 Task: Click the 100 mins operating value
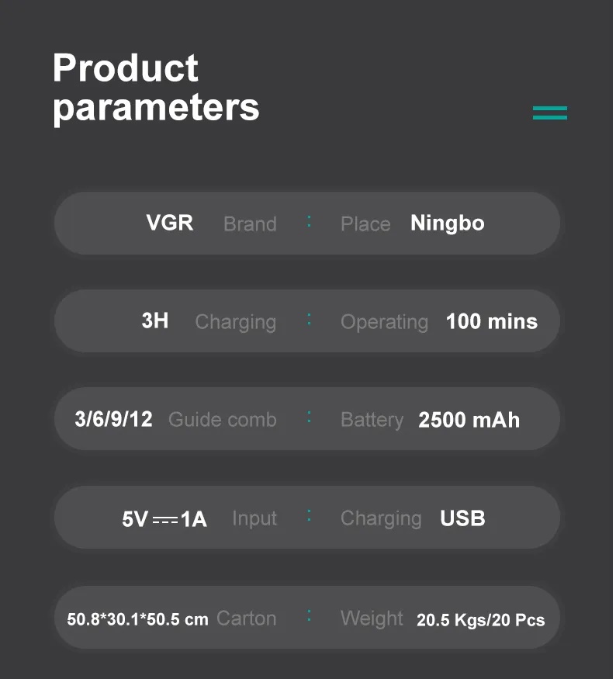click(491, 321)
